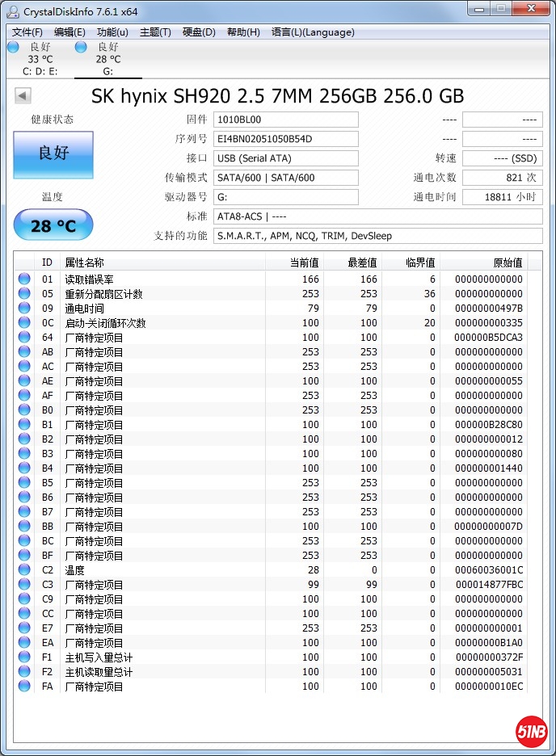Click the 良好 health status button
The width and height of the screenshot is (556, 756).
pos(53,154)
